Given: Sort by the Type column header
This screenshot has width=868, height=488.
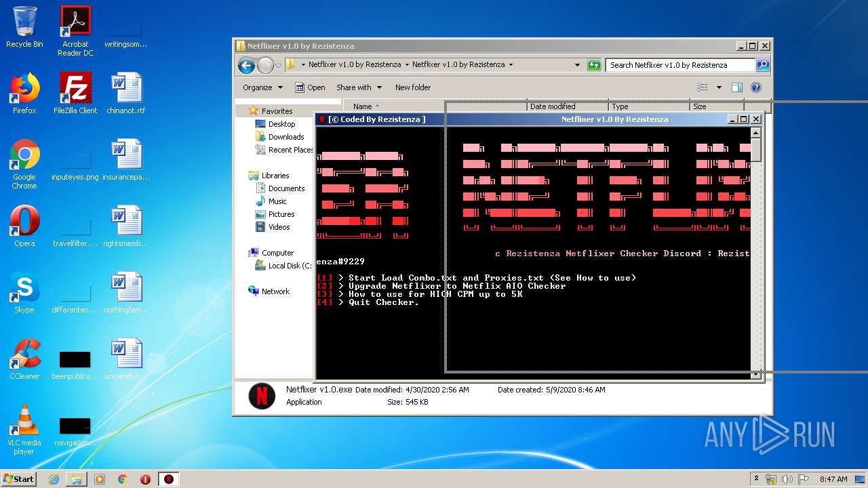Looking at the screenshot, I should [x=649, y=106].
